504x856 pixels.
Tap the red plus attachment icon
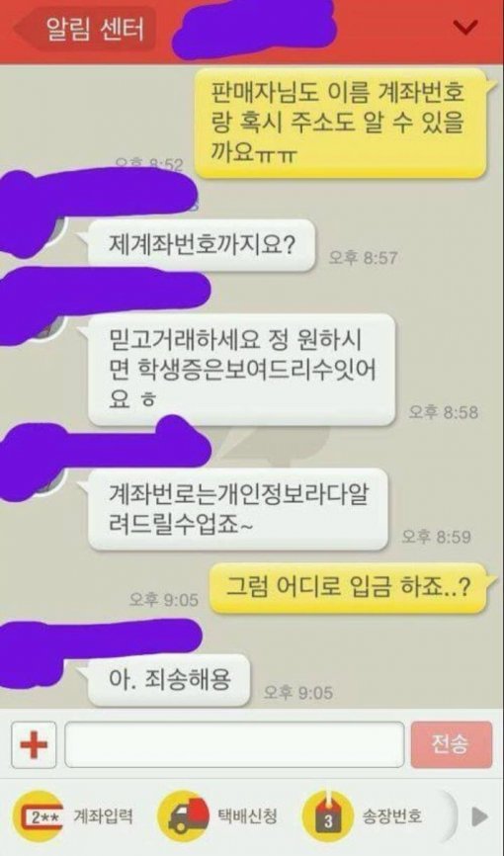click(x=34, y=744)
